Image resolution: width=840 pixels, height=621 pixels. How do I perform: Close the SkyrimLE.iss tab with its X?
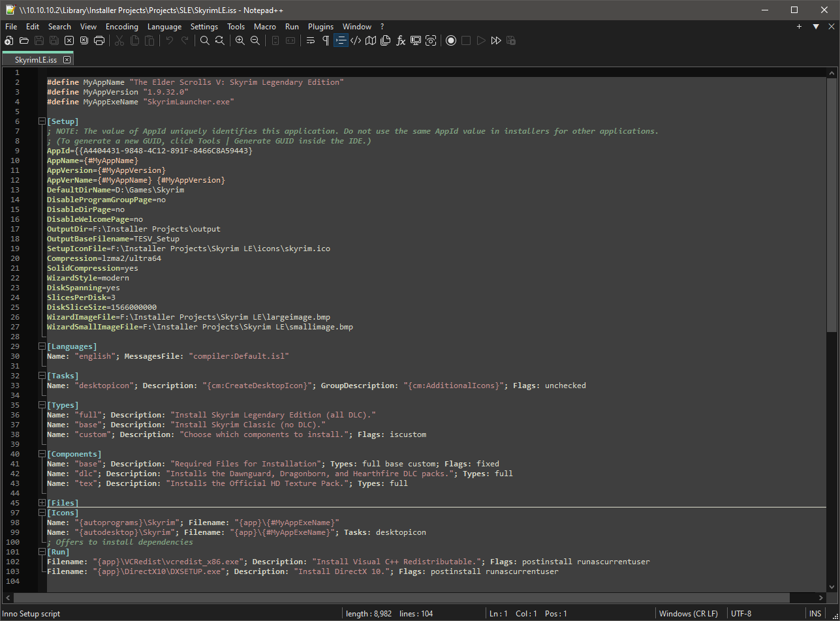tap(67, 59)
